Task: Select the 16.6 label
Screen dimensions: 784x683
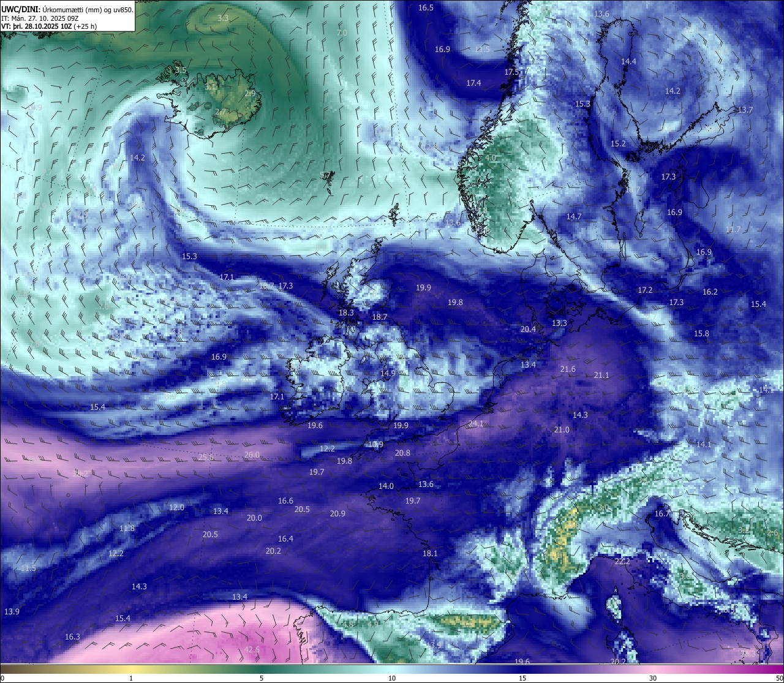Action: pos(285,500)
